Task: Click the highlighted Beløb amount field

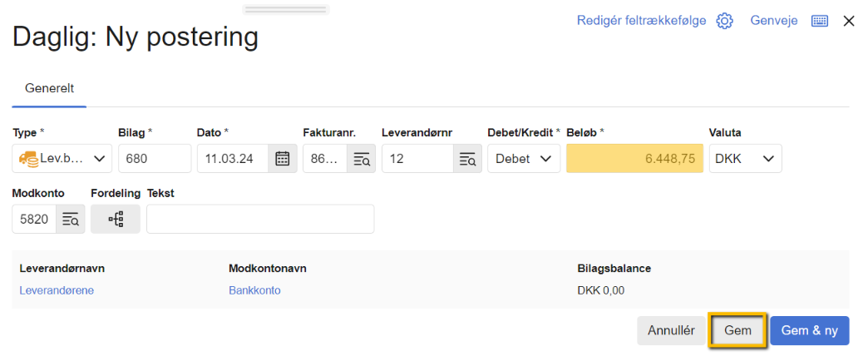Action: 634,158
